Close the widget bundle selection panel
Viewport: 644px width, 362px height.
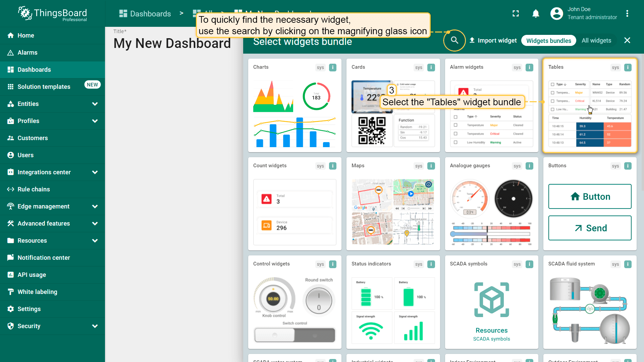(627, 41)
